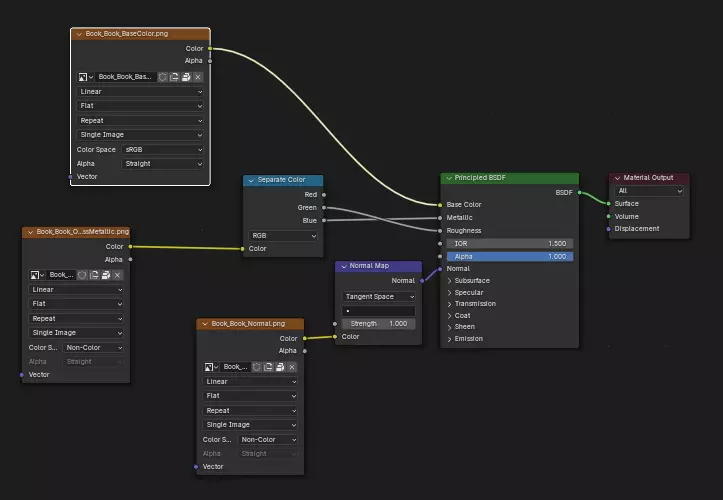The width and height of the screenshot is (723, 500).
Task: Click Surface input socket on Material Output
Action: pos(609,204)
